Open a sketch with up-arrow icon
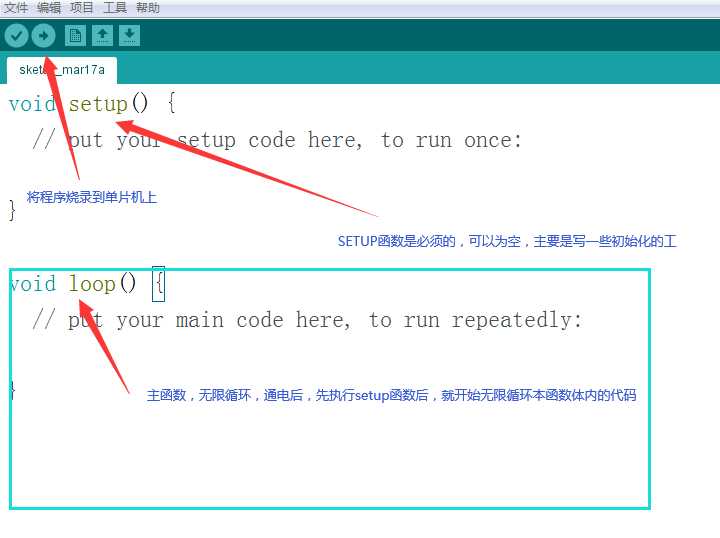Image resolution: width=720 pixels, height=538 pixels. [x=102, y=35]
